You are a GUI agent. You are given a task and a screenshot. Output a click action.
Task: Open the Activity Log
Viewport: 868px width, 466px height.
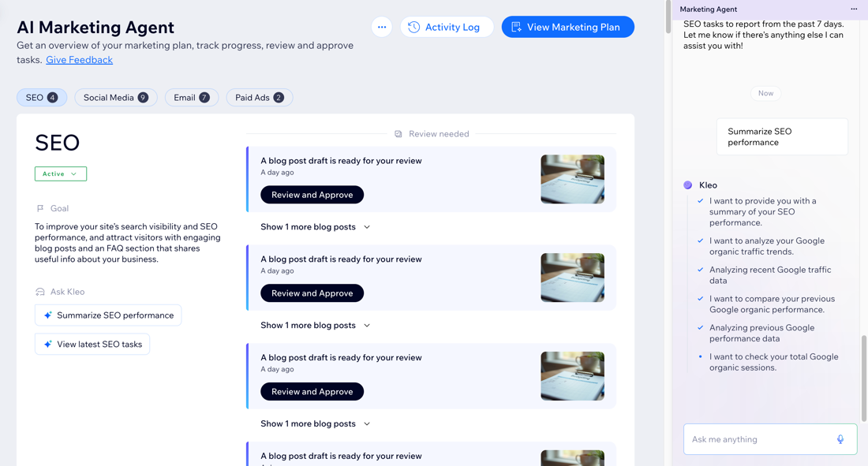pyautogui.click(x=447, y=27)
